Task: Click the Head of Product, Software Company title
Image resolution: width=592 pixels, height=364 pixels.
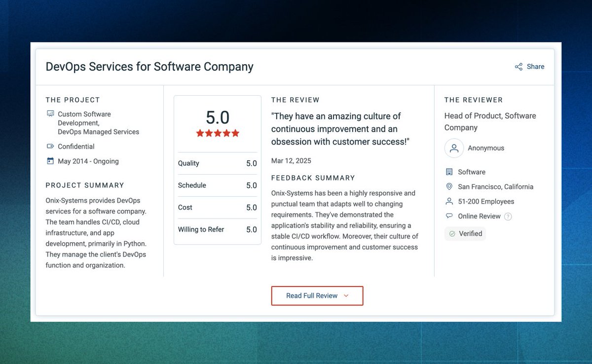Action: point(490,122)
